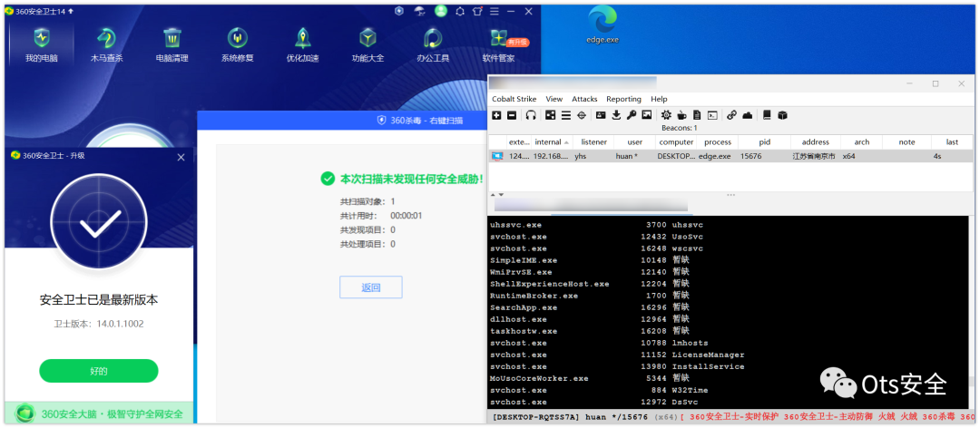Sort beacons by internal column
This screenshot has width=980, height=428.
coord(553,141)
